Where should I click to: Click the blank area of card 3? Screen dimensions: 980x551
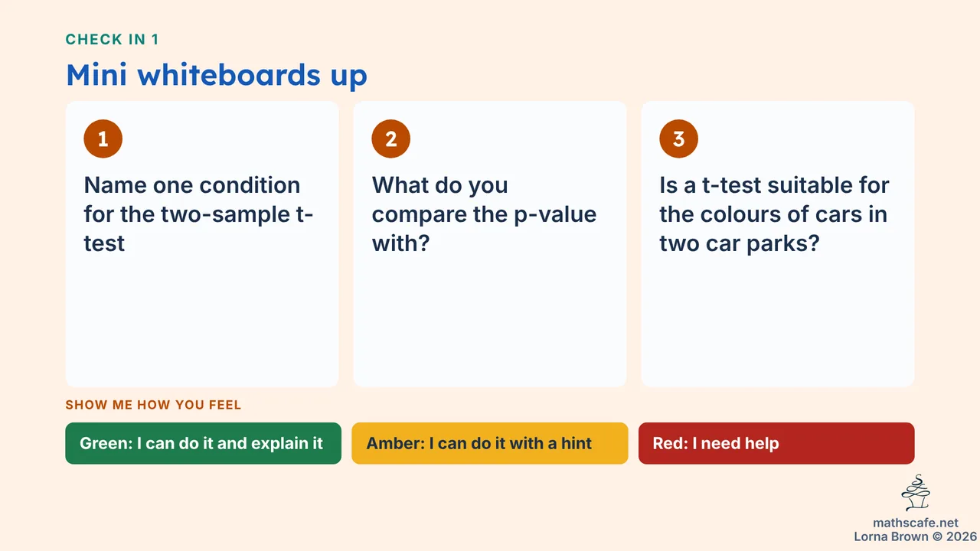(778, 321)
